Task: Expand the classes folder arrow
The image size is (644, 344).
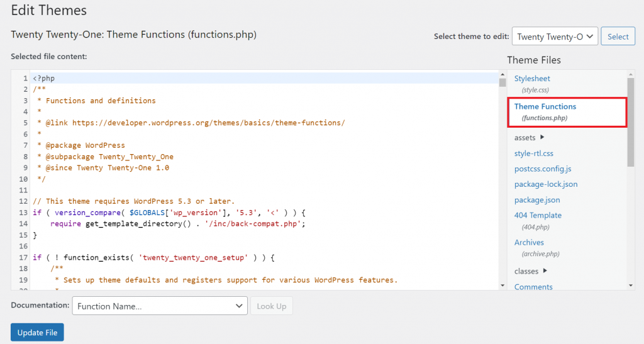Action: [x=545, y=271]
